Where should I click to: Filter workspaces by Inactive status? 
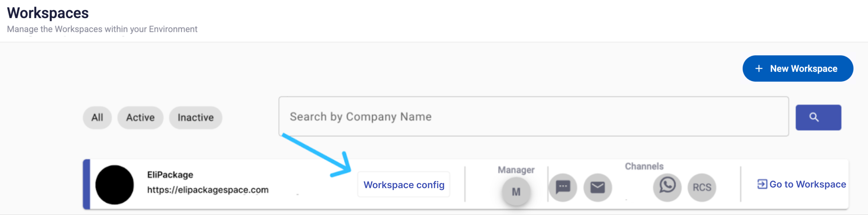(x=195, y=117)
